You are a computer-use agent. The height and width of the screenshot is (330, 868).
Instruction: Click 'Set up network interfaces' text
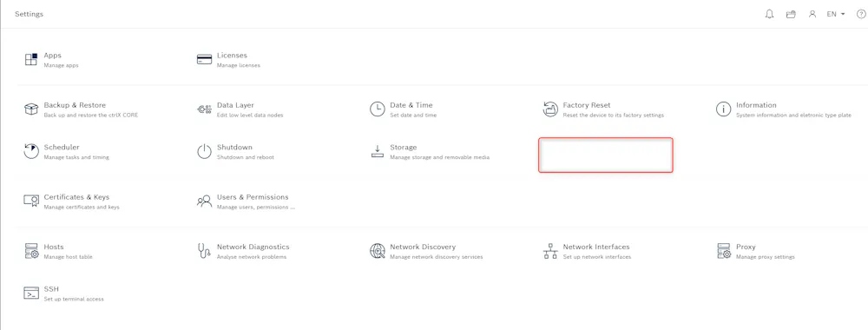click(597, 257)
